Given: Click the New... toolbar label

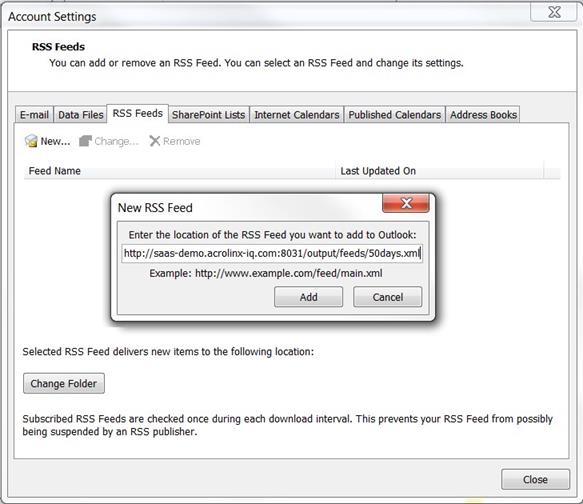Looking at the screenshot, I should [55, 141].
